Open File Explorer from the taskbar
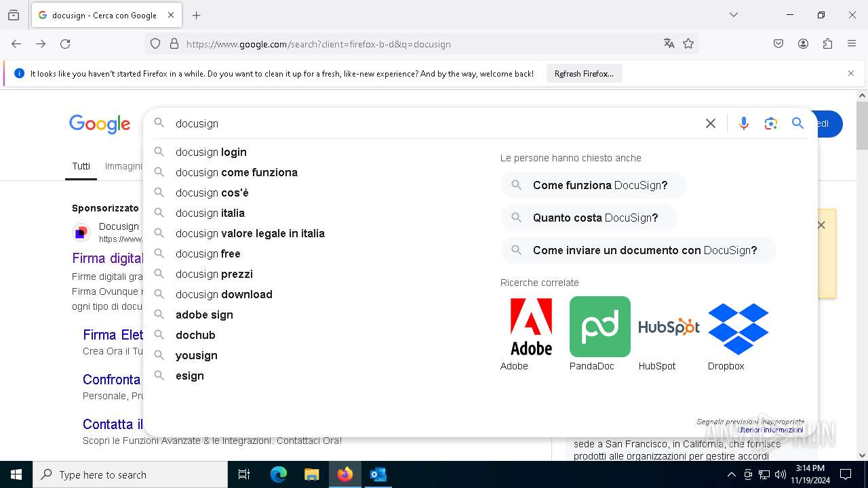This screenshot has height=488, width=868. point(311,474)
